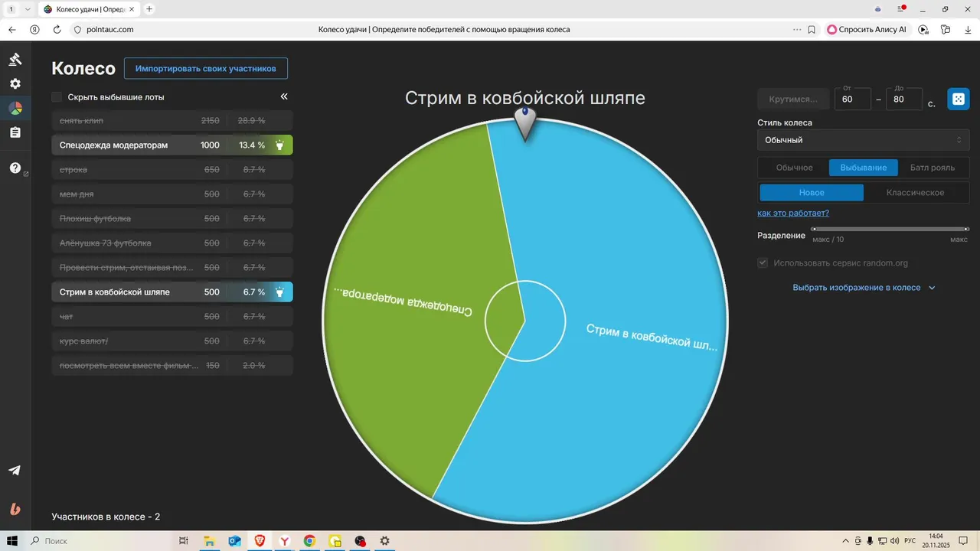
Task: Select the чат lot row
Action: point(172,317)
